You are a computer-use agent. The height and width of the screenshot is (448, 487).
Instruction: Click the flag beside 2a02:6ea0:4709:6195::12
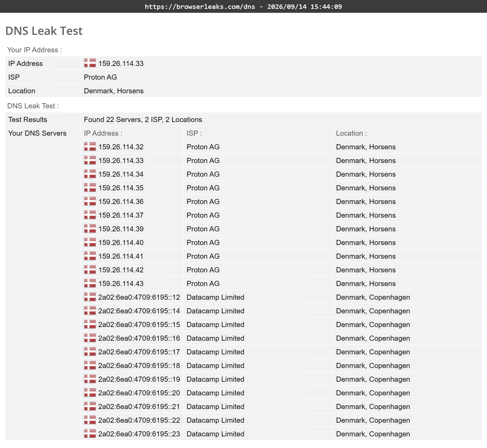[90, 297]
